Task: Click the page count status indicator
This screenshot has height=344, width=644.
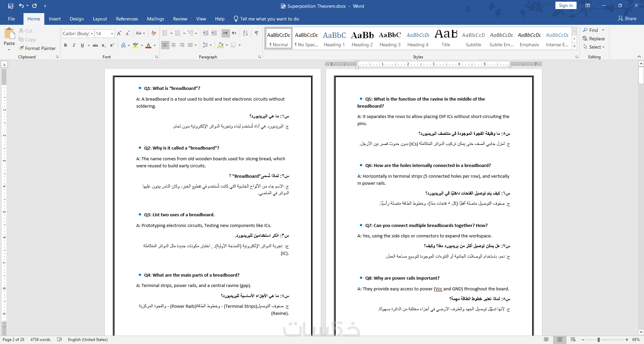Action: (13, 340)
